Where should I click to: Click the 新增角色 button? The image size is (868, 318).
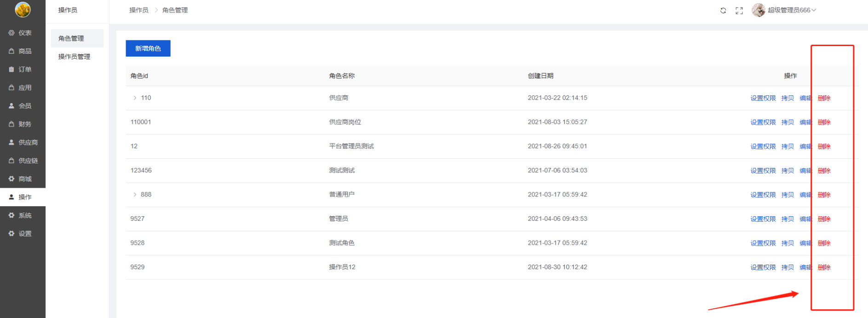coord(148,48)
